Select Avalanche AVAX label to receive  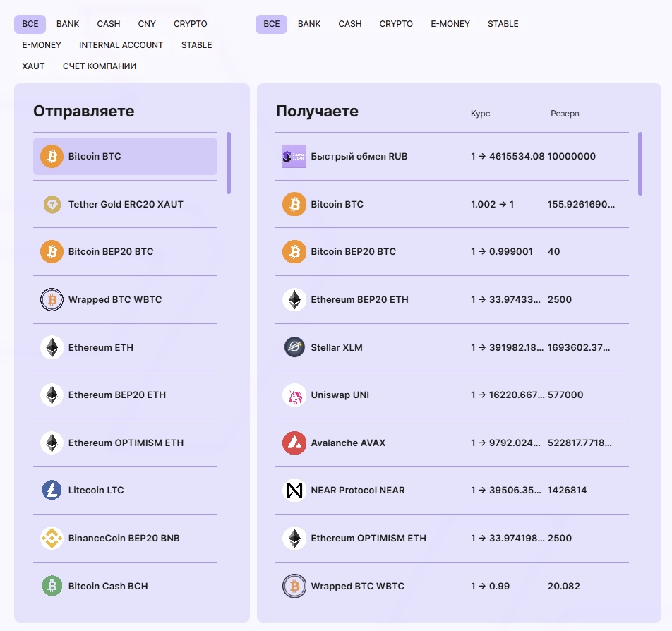[348, 443]
